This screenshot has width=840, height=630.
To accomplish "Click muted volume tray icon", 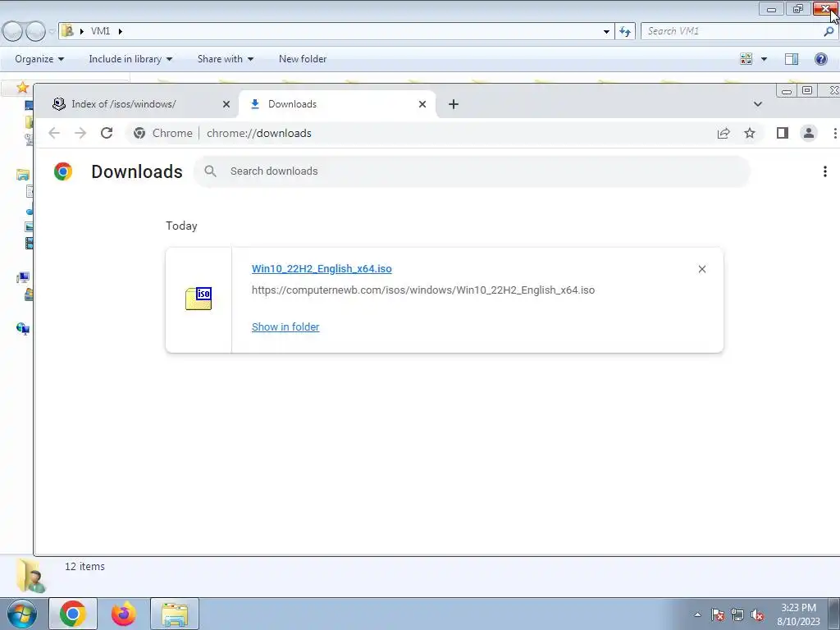I will pyautogui.click(x=757, y=614).
